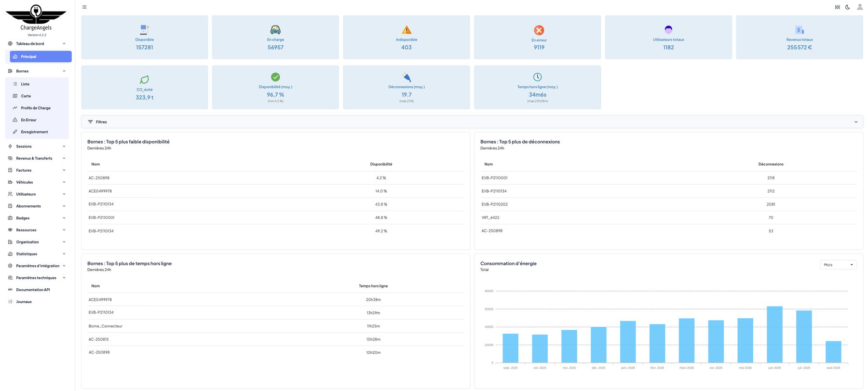
Task: Toggle dark mode with the moon icon
Action: click(x=848, y=7)
